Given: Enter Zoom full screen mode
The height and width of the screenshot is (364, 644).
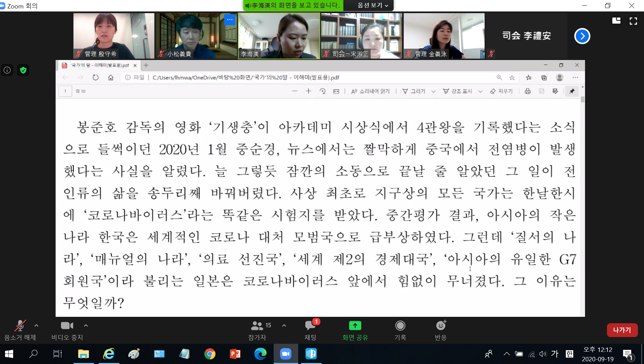Looking at the screenshot, I should (633, 21).
